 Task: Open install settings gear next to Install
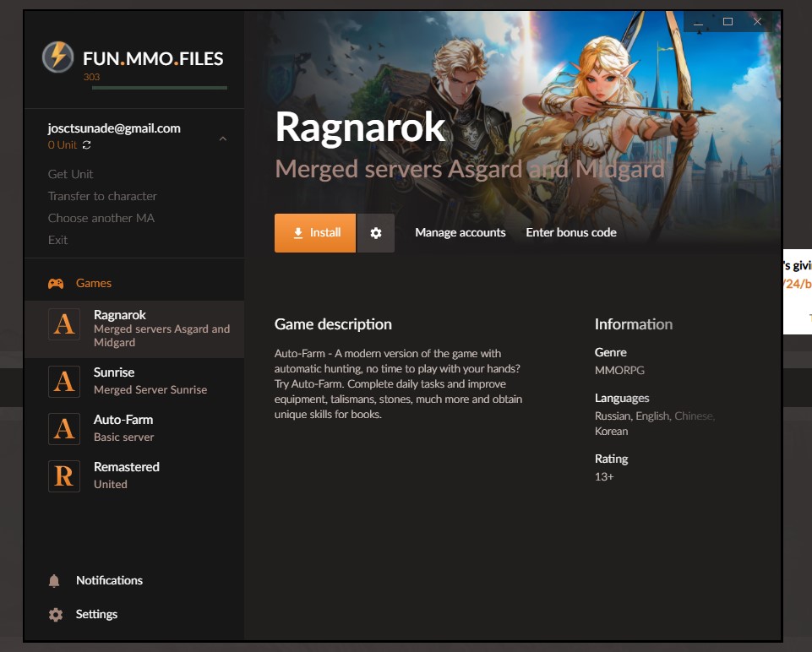[x=376, y=233]
